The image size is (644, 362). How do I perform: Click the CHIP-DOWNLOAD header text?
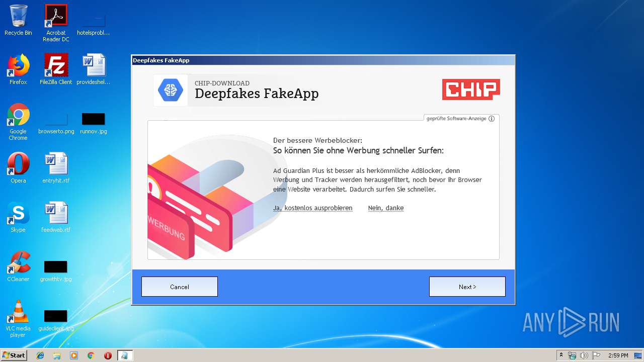[222, 83]
